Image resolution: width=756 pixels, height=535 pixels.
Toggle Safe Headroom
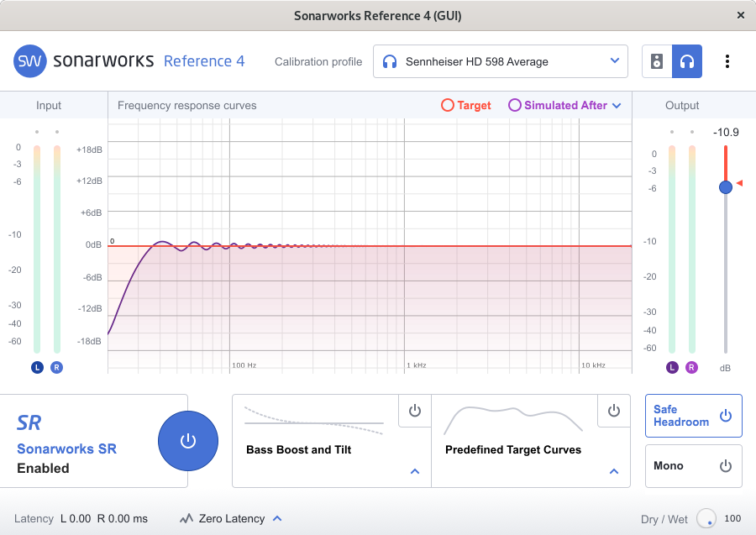click(693, 416)
